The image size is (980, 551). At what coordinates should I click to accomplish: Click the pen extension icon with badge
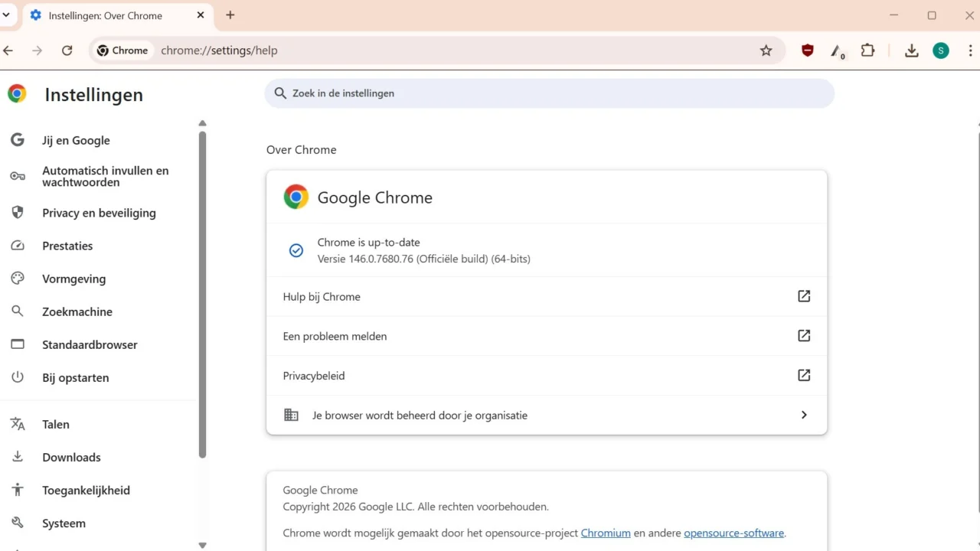837,51
